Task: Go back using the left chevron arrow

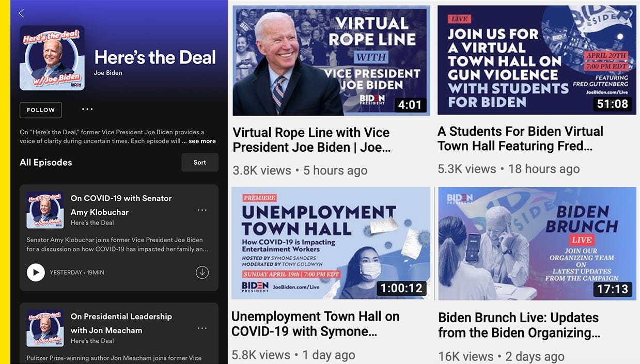Action: click(21, 13)
